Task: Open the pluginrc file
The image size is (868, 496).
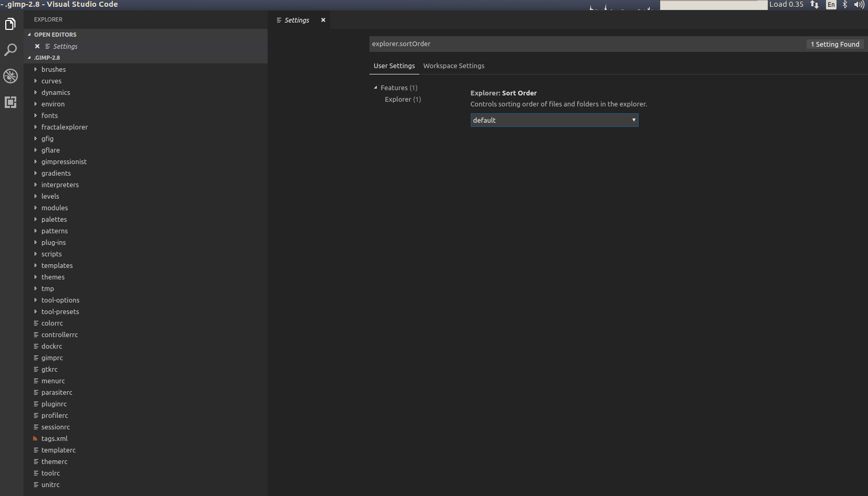Action: (146, 404)
